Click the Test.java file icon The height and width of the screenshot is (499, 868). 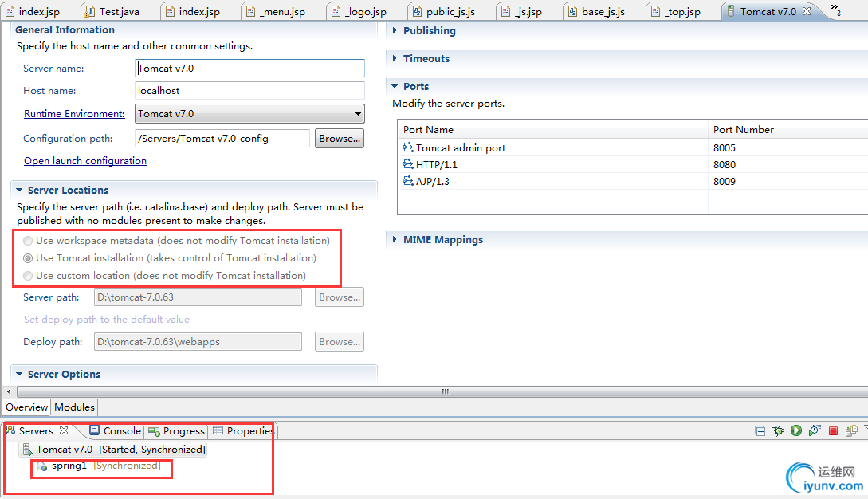click(x=90, y=12)
